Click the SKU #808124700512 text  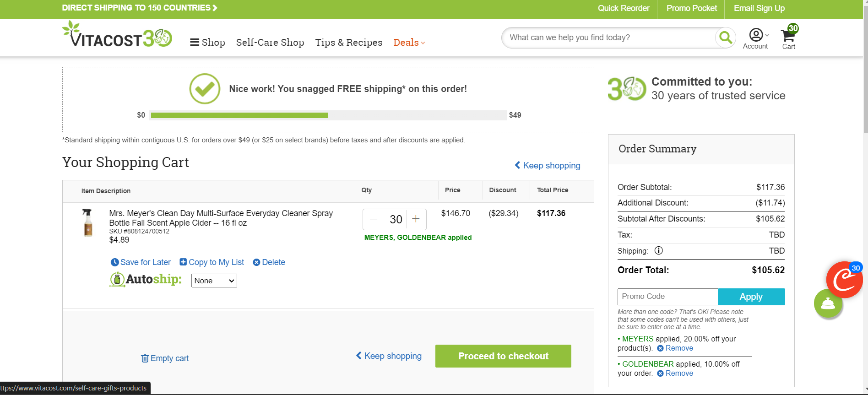139,232
